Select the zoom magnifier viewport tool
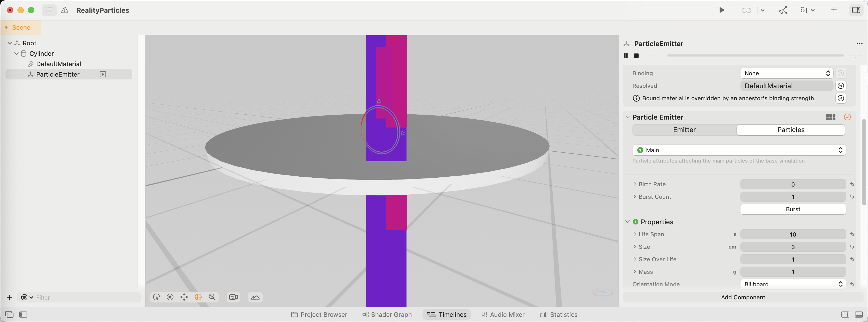Viewport: 868px width, 322px height. click(x=212, y=297)
